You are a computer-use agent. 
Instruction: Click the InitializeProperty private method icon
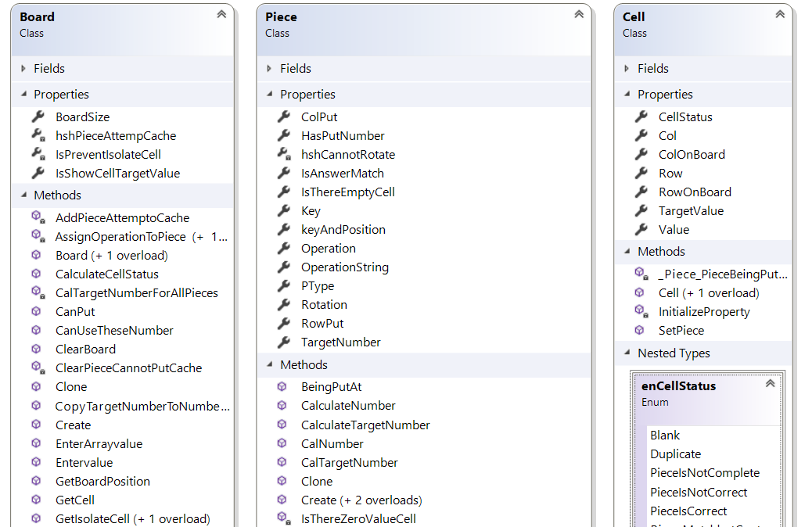tap(641, 311)
